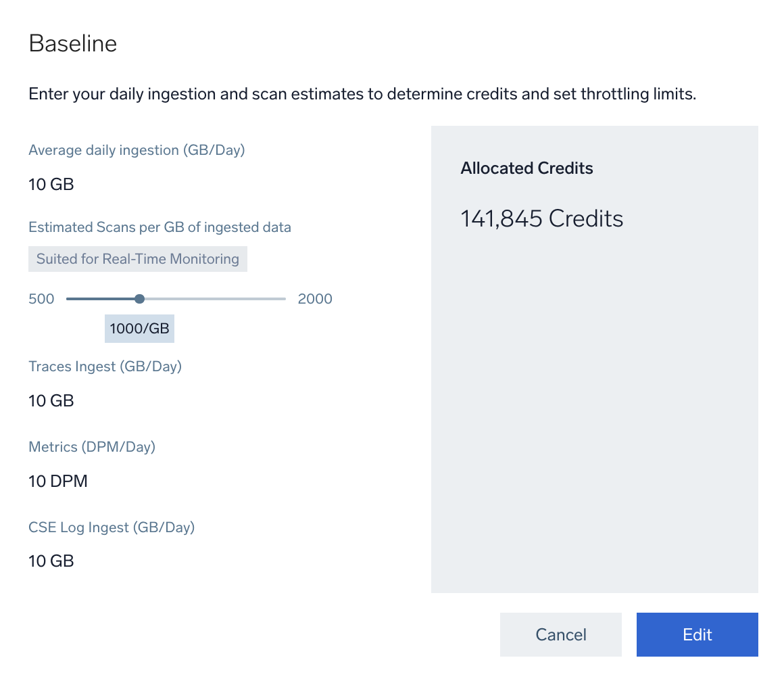Click the CSE Log Ingest 10 GB value
784x683 pixels.
pos(51,561)
